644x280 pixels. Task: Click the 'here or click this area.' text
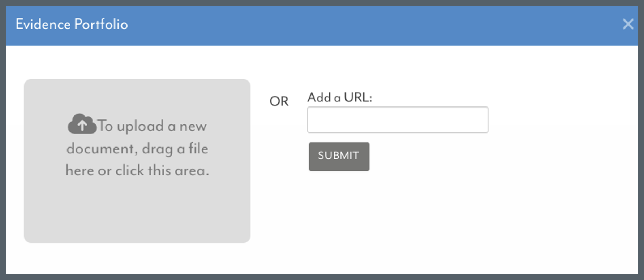[137, 170]
